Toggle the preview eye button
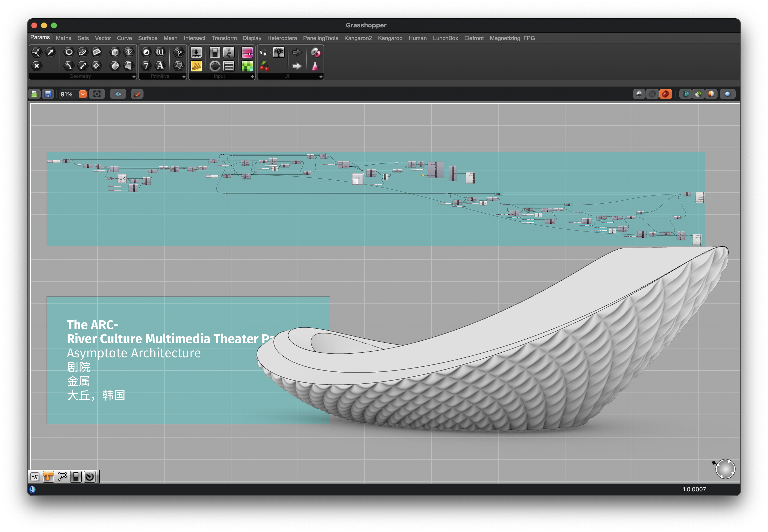Image resolution: width=768 pixels, height=532 pixels. tap(118, 94)
